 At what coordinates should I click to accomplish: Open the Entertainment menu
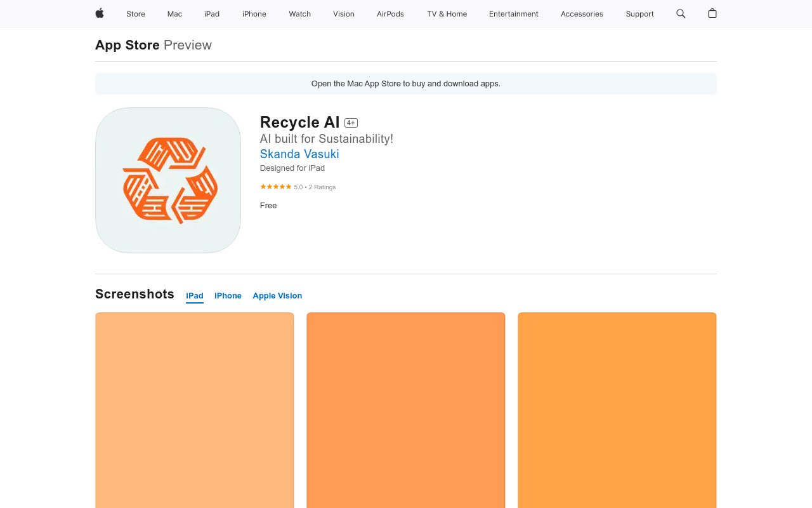[x=514, y=14]
